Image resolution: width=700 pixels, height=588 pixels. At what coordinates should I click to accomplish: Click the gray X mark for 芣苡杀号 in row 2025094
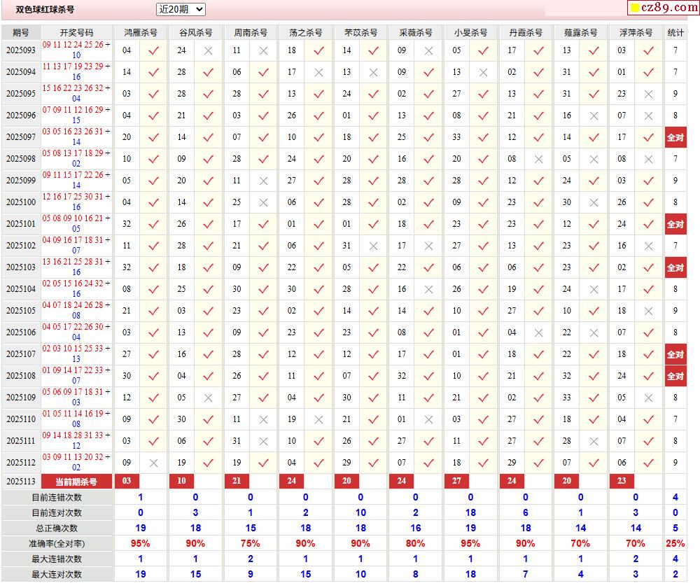coord(373,72)
